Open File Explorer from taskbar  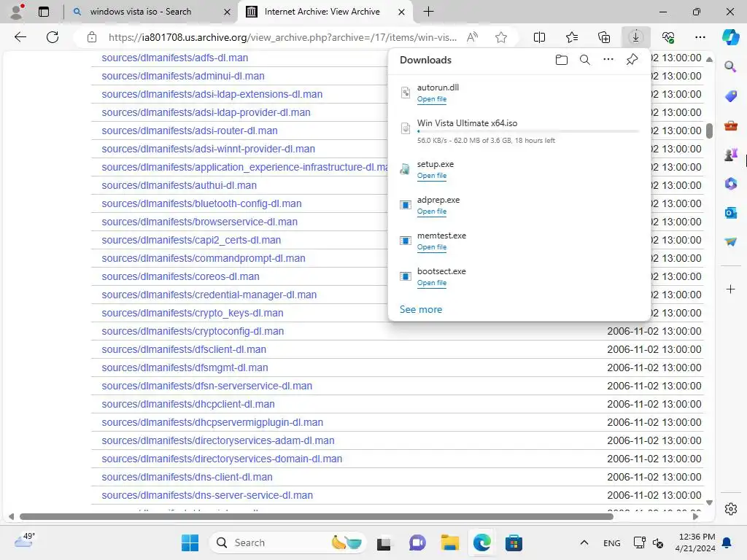coord(449,542)
